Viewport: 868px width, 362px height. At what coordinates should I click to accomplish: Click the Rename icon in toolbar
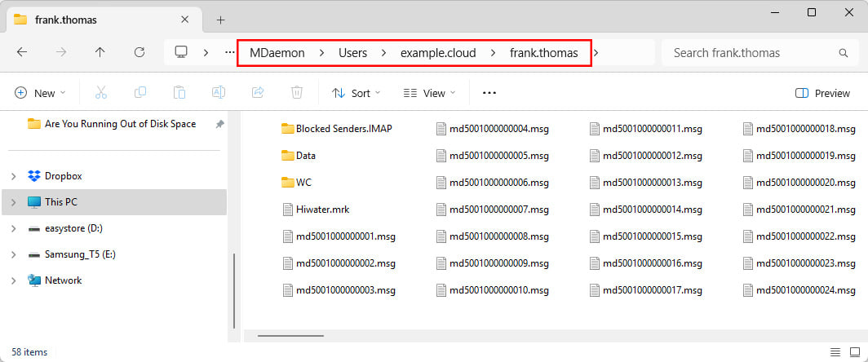pos(219,93)
